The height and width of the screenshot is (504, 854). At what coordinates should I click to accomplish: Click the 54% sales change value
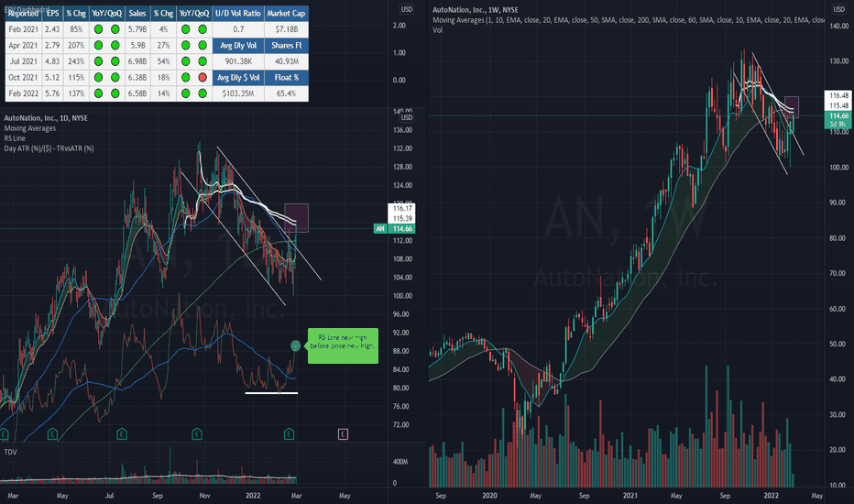tap(163, 61)
